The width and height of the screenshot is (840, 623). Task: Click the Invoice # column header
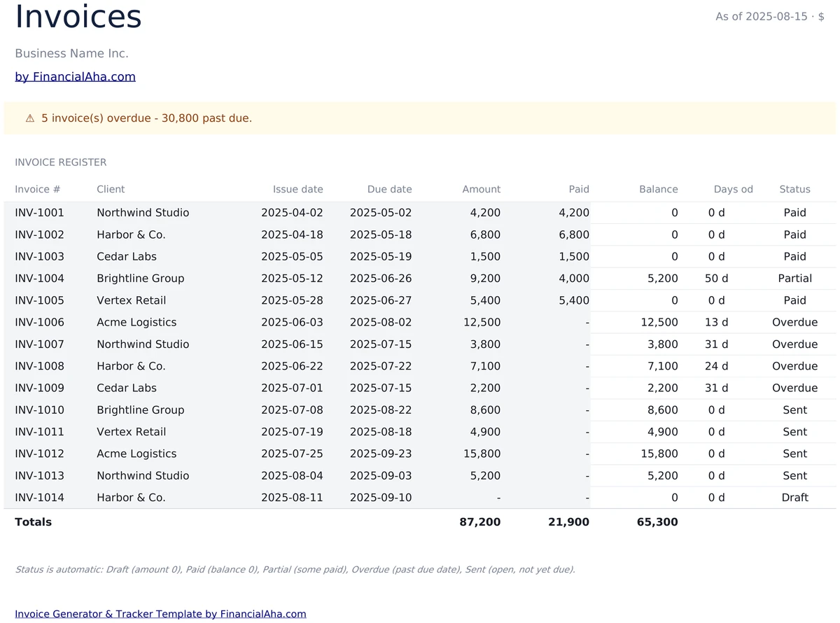click(38, 189)
